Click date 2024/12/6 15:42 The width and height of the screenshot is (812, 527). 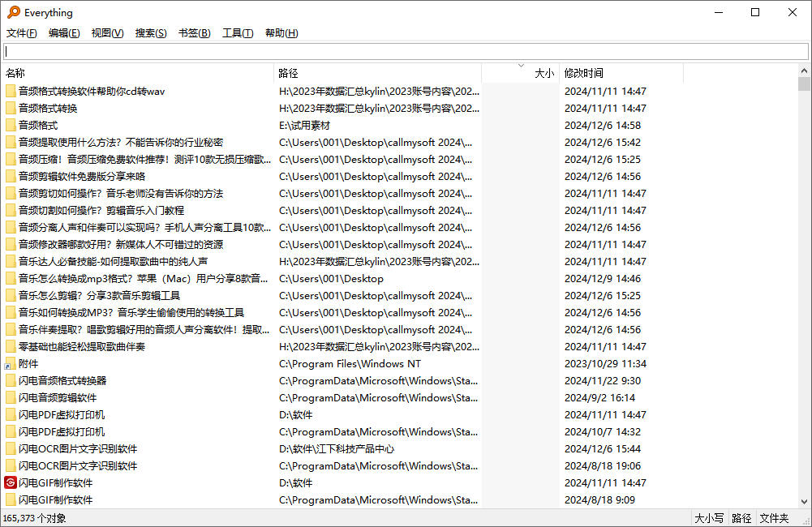[x=602, y=143]
